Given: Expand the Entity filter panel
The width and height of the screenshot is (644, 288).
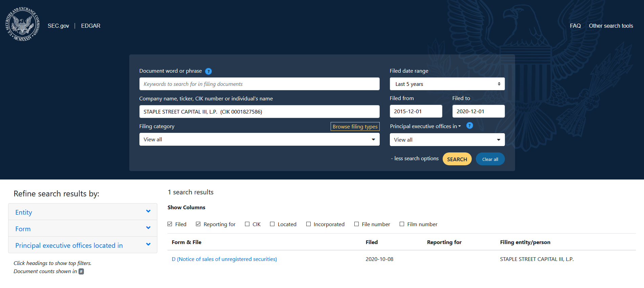Looking at the screenshot, I should 83,212.
